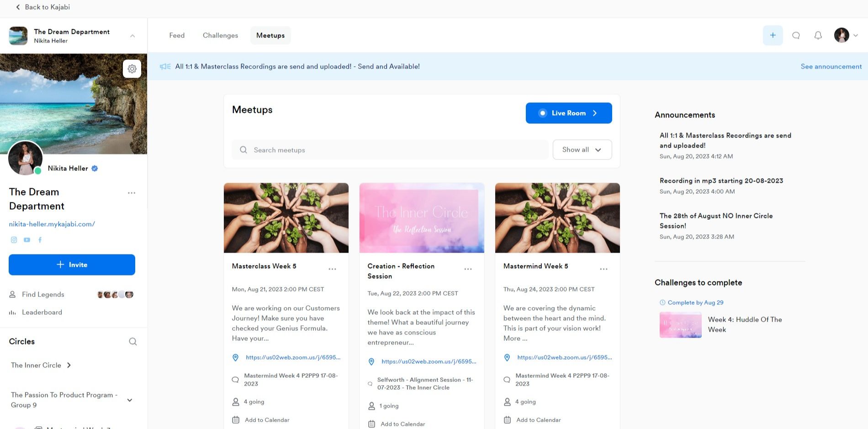Open notifications bell icon

[x=818, y=35]
